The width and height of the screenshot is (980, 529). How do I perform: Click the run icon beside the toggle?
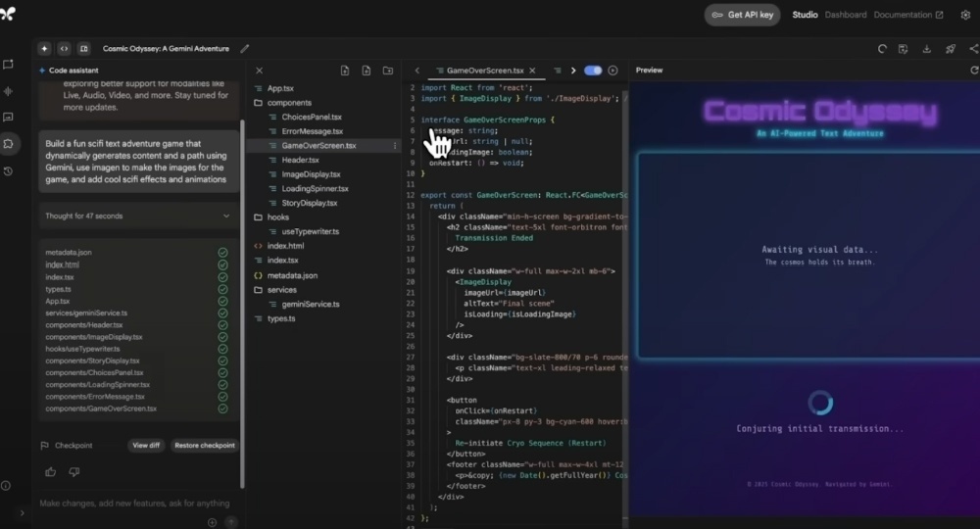[612, 71]
